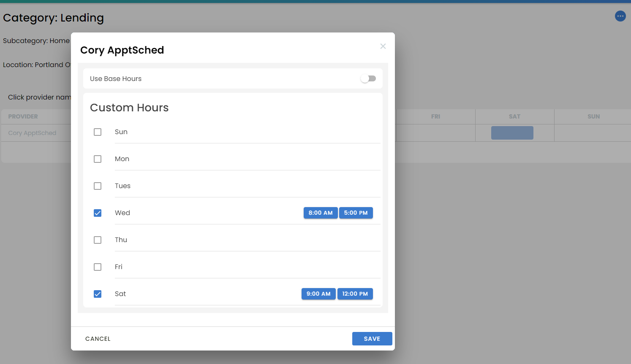Open Saturday 12:00 PM end time picker
This screenshot has height=364, width=631.
click(355, 294)
